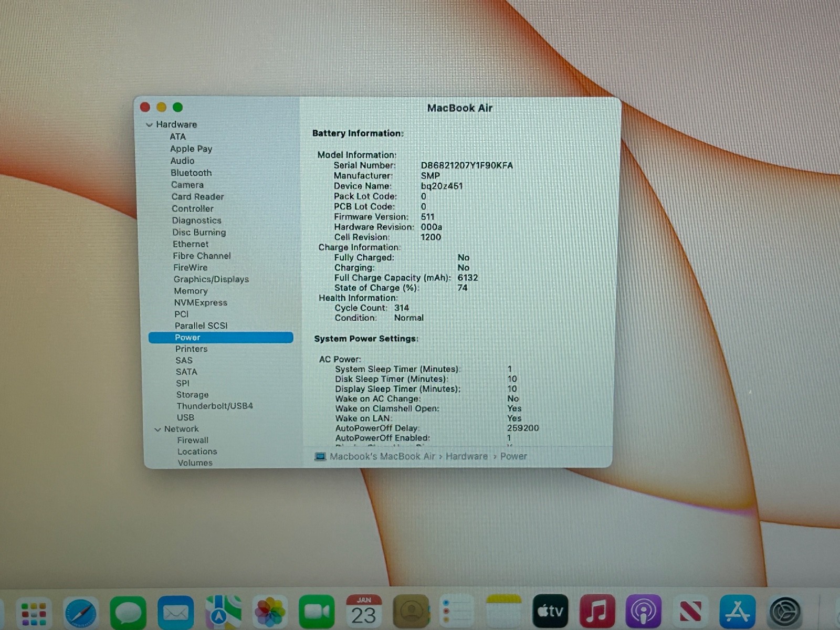Open Diagnostics in the sidebar
840x630 pixels.
point(196,220)
